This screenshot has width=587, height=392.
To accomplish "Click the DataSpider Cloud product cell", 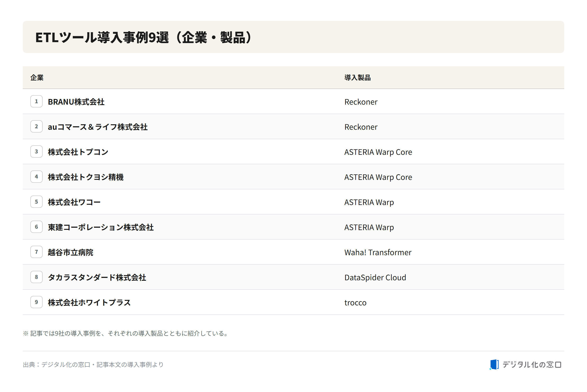I will 375,277.
